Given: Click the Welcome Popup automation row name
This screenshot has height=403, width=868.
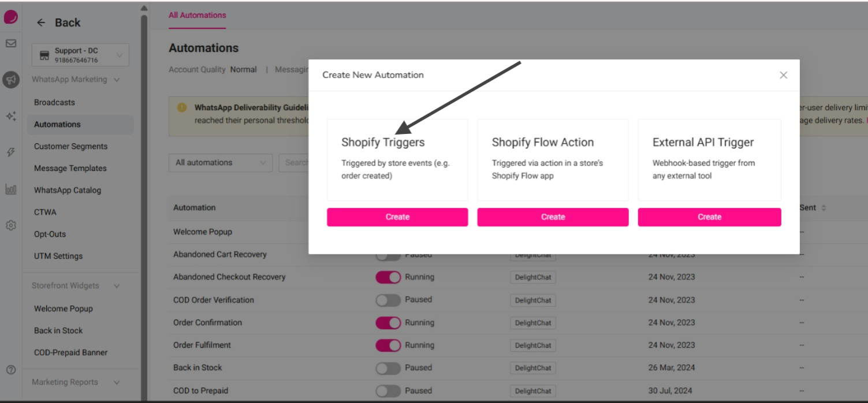Looking at the screenshot, I should click(203, 232).
